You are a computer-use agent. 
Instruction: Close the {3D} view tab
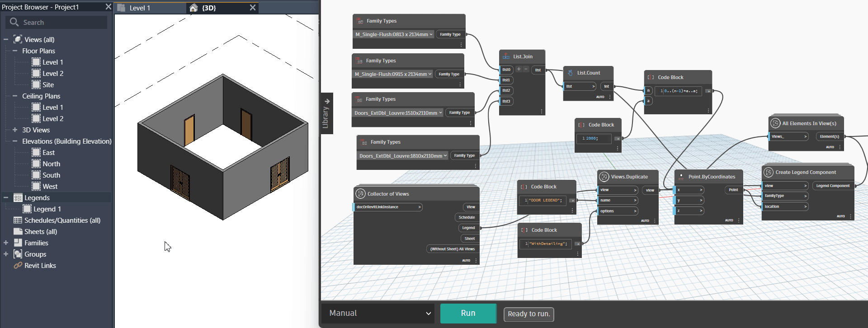pyautogui.click(x=253, y=8)
